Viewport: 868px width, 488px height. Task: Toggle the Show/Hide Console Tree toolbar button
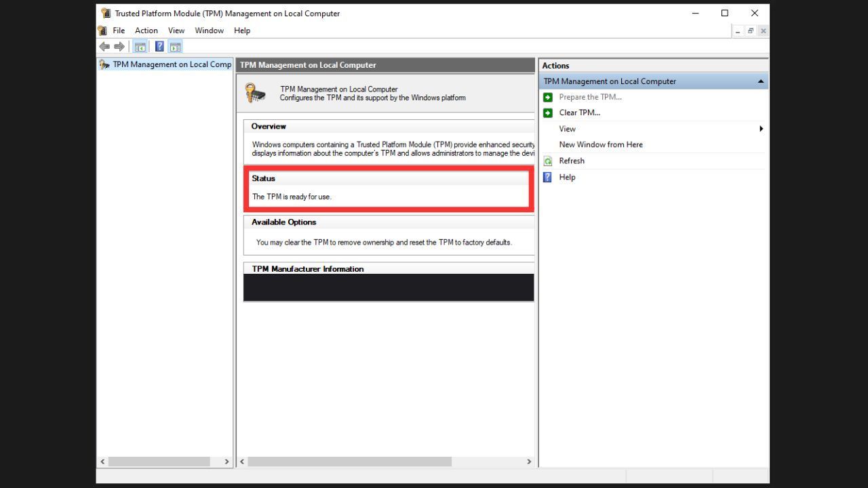coord(140,47)
